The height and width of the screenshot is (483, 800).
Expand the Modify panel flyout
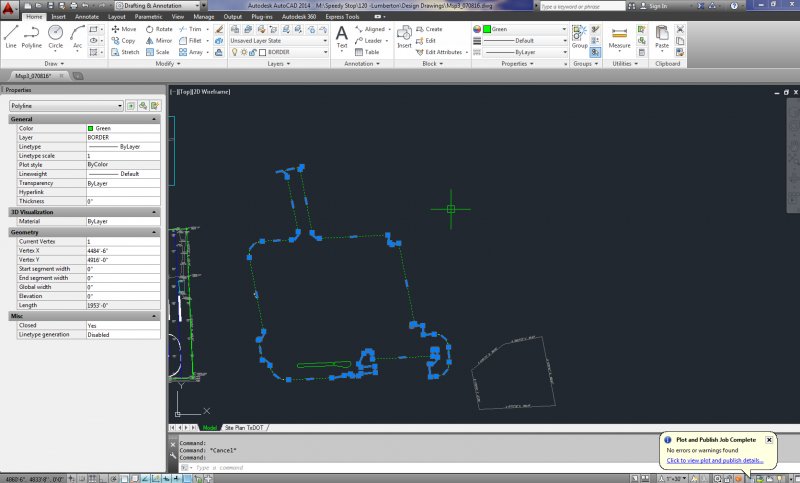pos(168,64)
